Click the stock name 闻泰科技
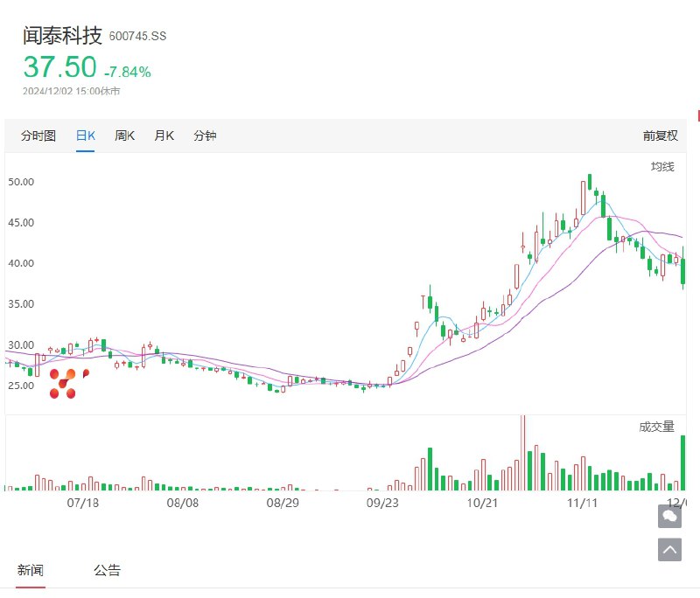 coord(62,35)
